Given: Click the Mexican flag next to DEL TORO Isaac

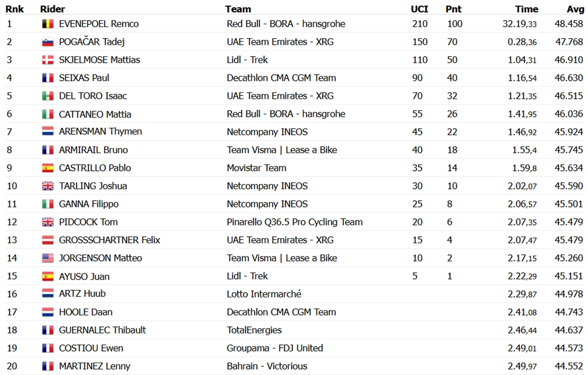Looking at the screenshot, I should [48, 96].
